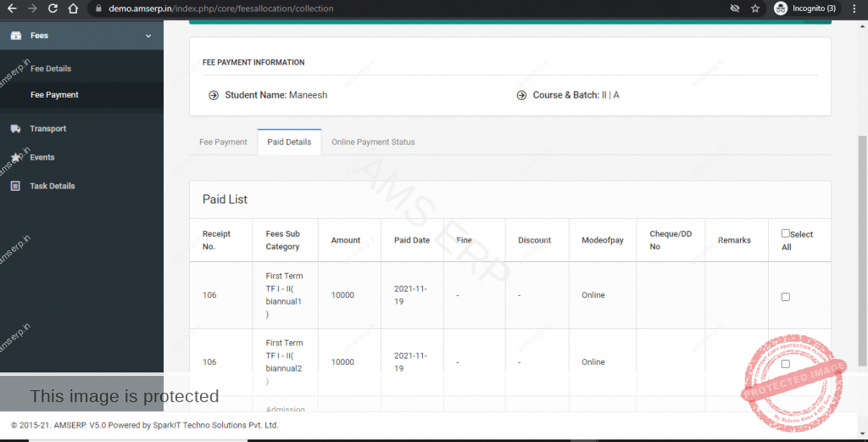The image size is (868, 442).
Task: Click the page vertical scrollbar
Action: point(862,251)
